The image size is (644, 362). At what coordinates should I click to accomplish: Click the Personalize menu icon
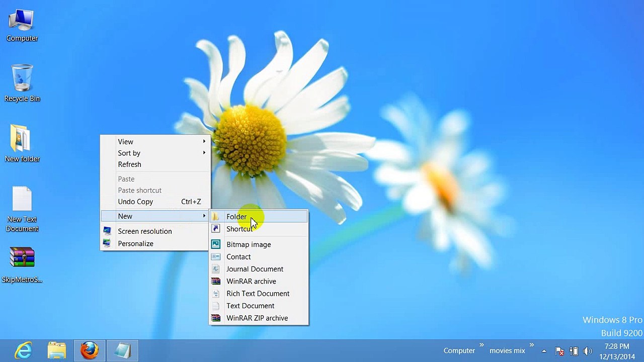[107, 243]
